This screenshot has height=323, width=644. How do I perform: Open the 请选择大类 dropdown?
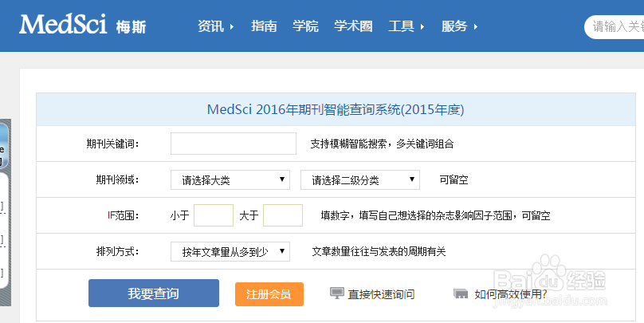click(230, 179)
